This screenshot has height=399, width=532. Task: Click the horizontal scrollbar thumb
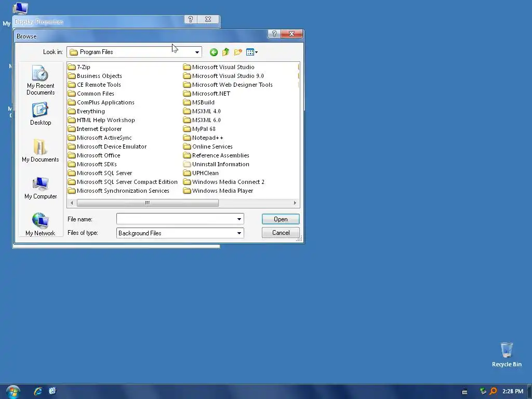tap(148, 203)
